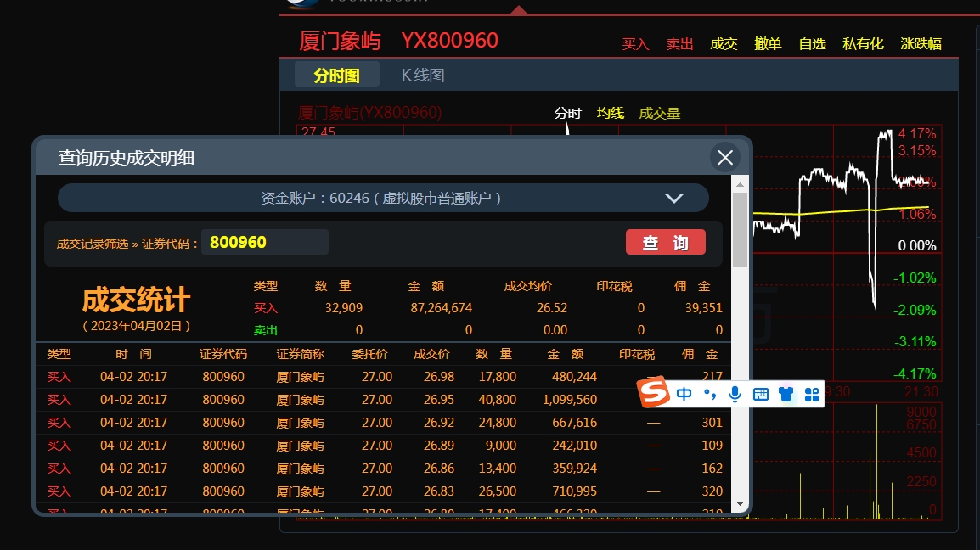Click the 成交价 26.86 cell
The image size is (980, 550).
[x=439, y=469]
